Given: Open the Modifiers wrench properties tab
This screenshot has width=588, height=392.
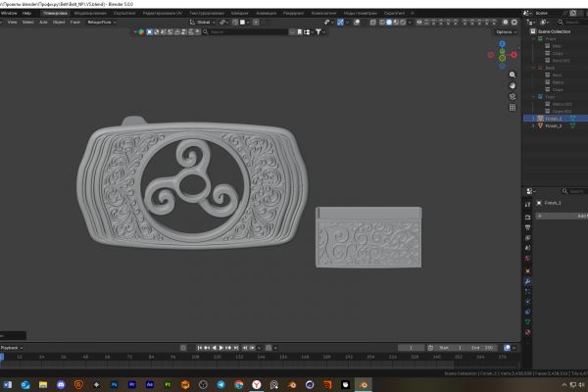Looking at the screenshot, I should 527,281.
